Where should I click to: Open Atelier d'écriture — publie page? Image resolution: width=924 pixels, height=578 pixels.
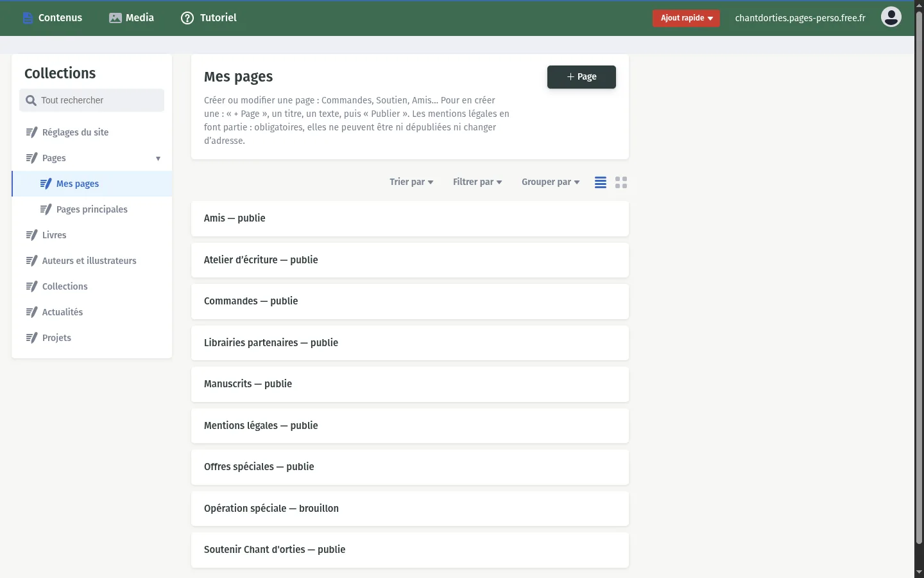click(x=410, y=260)
